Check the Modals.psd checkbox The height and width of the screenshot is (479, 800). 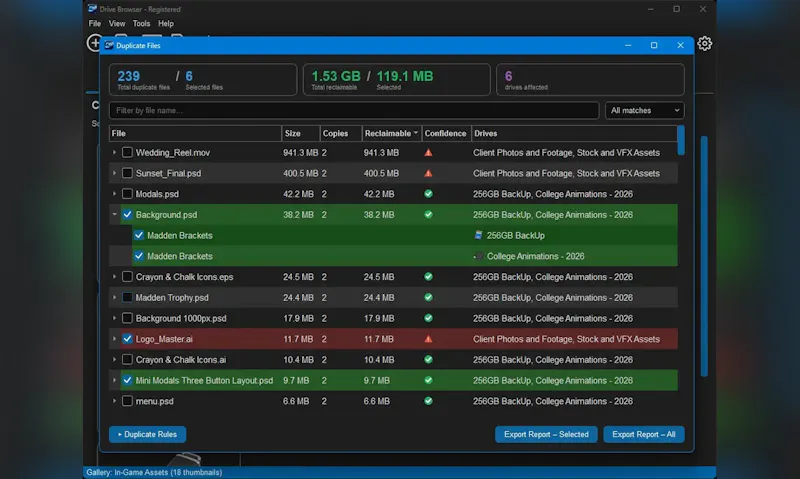127,194
